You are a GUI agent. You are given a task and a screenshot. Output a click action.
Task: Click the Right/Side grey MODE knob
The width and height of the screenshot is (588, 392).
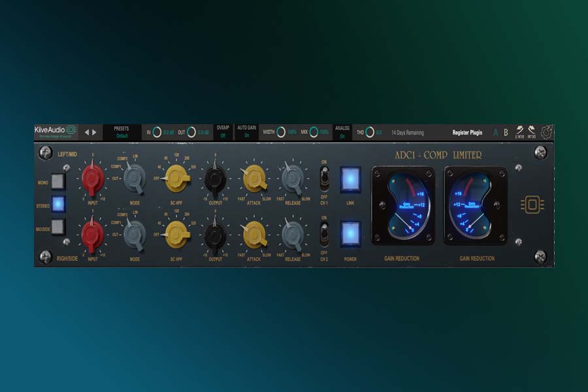click(x=135, y=235)
